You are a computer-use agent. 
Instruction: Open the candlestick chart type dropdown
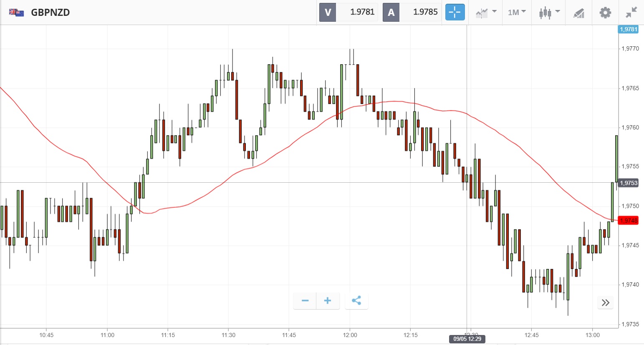pyautogui.click(x=549, y=13)
